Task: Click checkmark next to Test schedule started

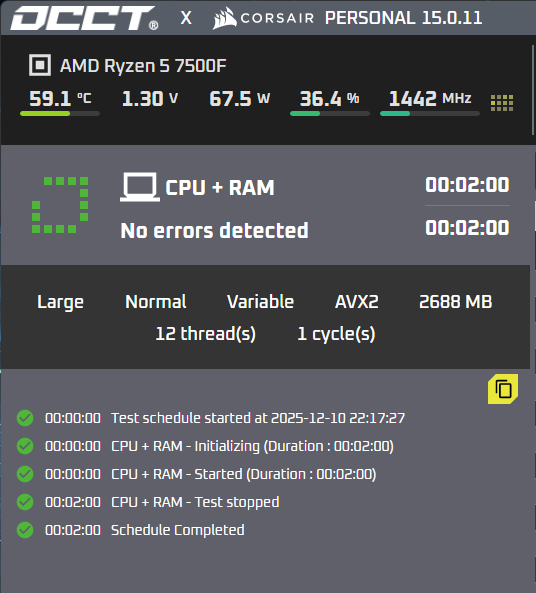Action: [x=25, y=418]
